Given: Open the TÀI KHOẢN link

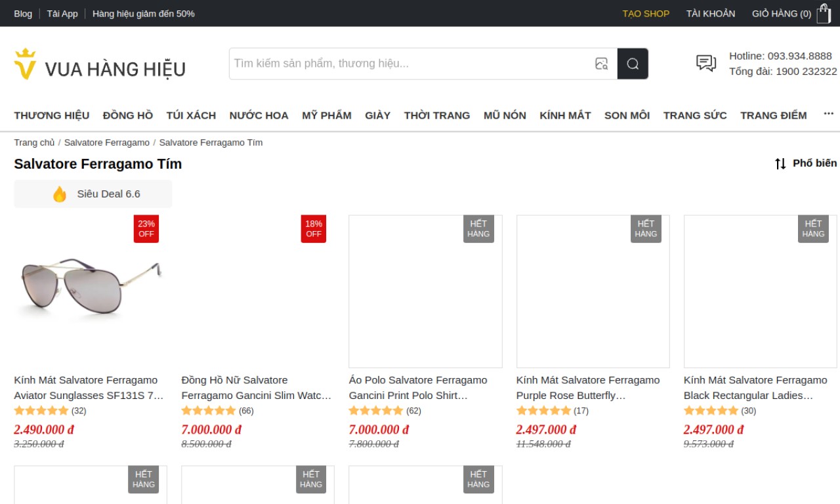Looking at the screenshot, I should click(711, 14).
